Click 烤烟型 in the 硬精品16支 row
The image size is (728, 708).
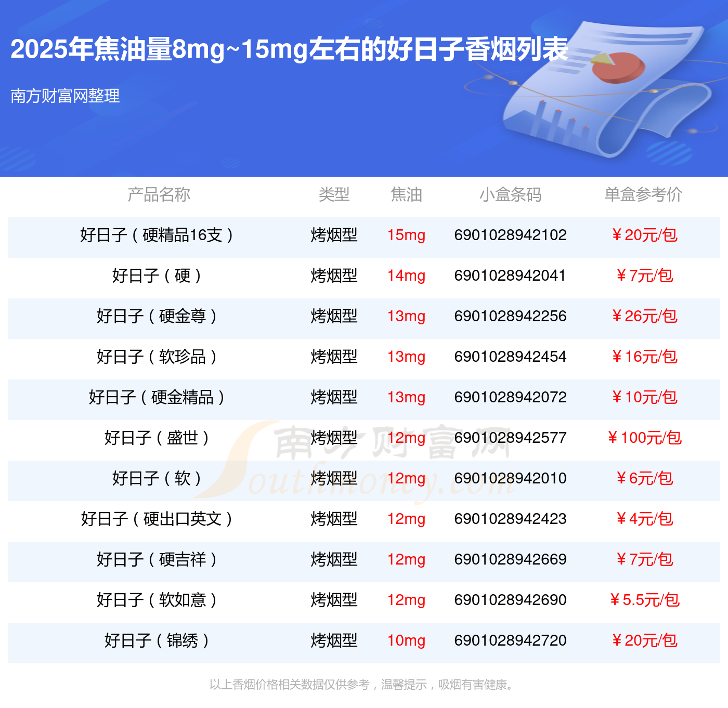pyautogui.click(x=334, y=235)
